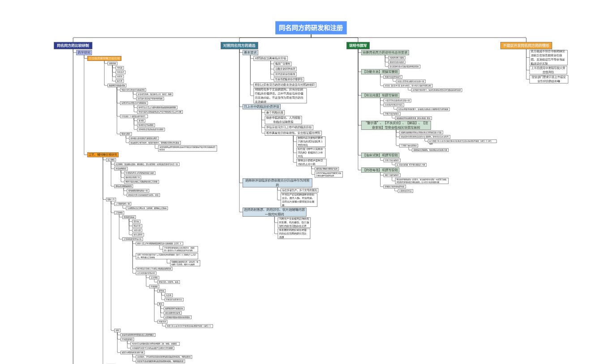
Task: Select 【药理毒理】项撰写原则 node
Action: tap(380, 170)
